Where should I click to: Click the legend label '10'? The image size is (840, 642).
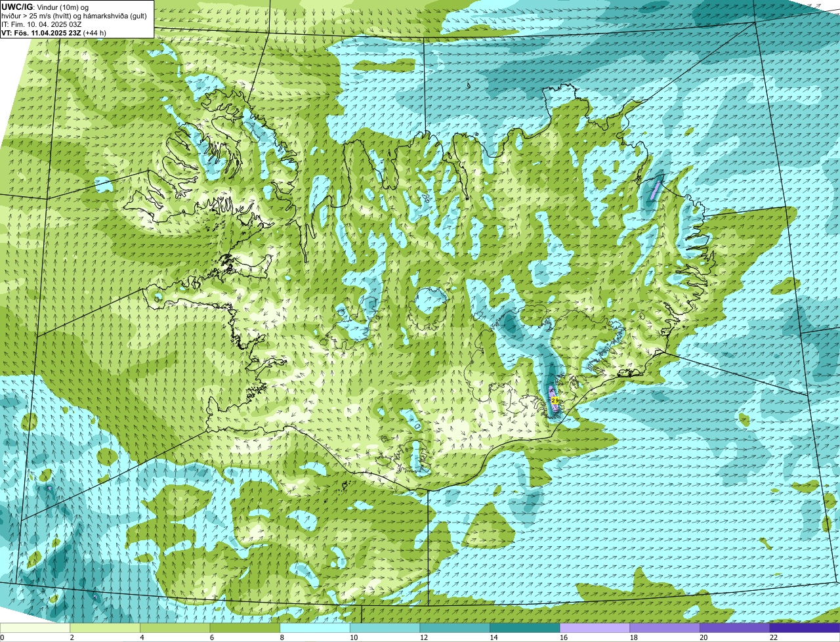354,637
